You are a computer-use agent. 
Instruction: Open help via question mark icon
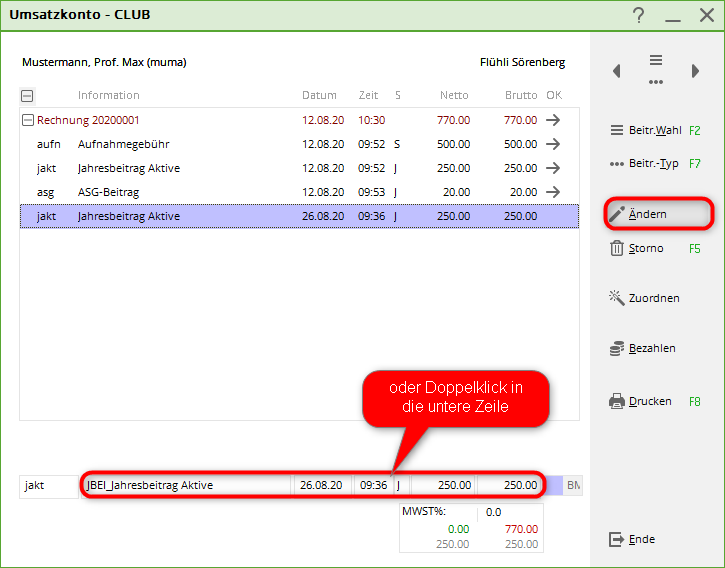[x=639, y=15]
